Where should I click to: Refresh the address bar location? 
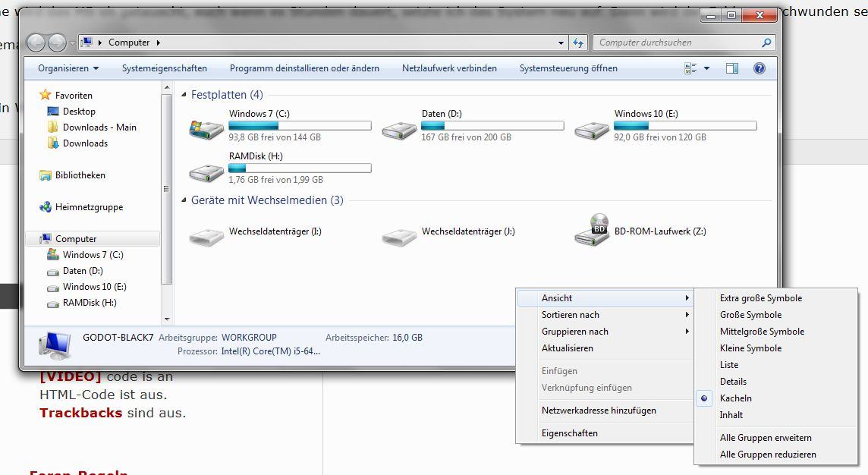coord(578,42)
